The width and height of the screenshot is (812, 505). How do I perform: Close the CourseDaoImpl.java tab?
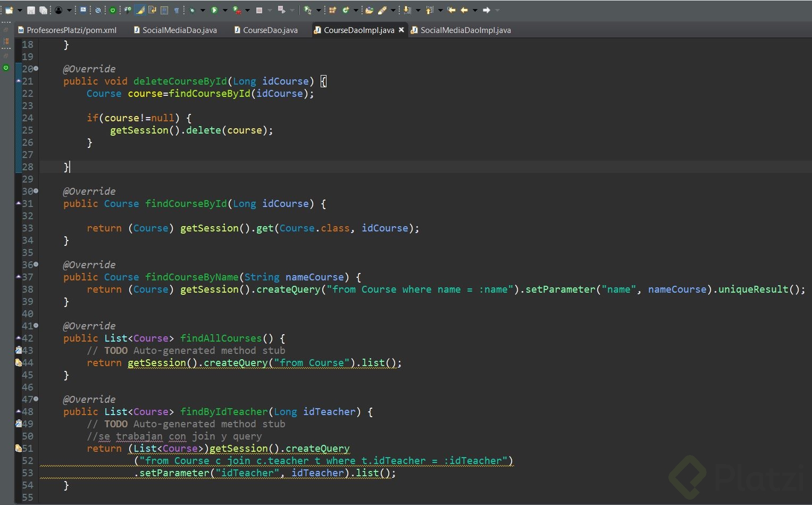401,30
